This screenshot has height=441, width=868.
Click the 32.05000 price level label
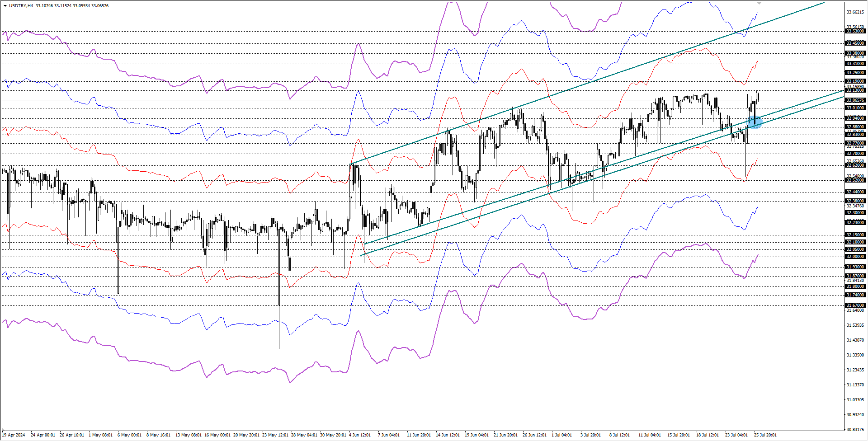855,249
